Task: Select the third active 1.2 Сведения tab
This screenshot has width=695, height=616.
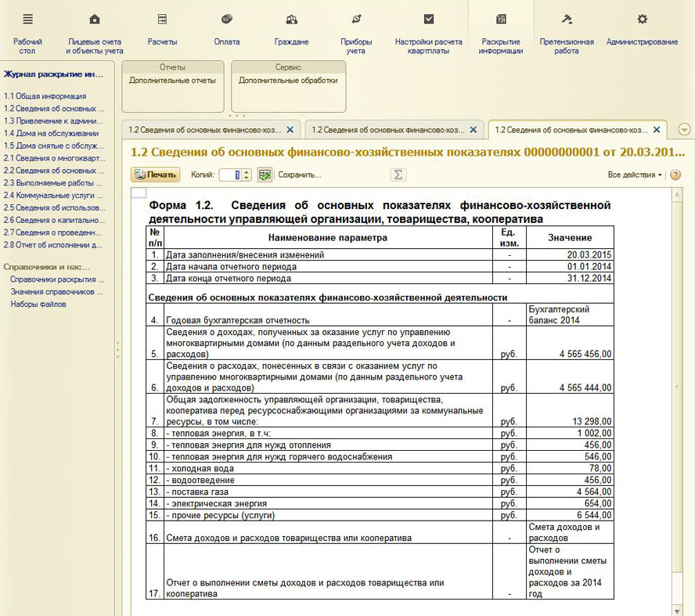Action: (571, 130)
